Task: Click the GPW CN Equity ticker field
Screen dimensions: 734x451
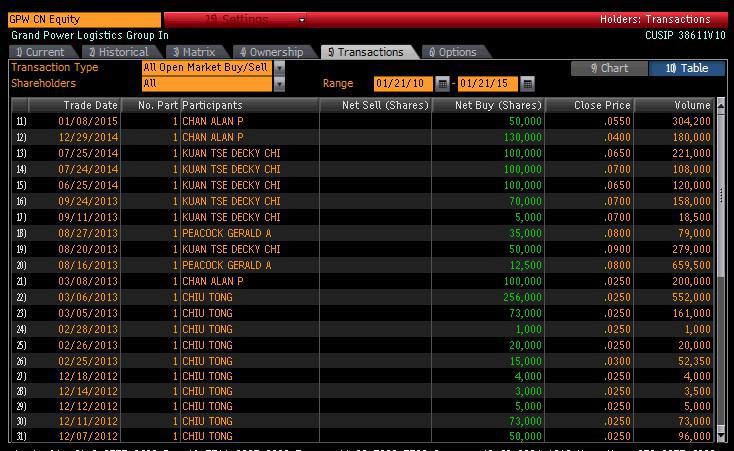Action: point(83,19)
